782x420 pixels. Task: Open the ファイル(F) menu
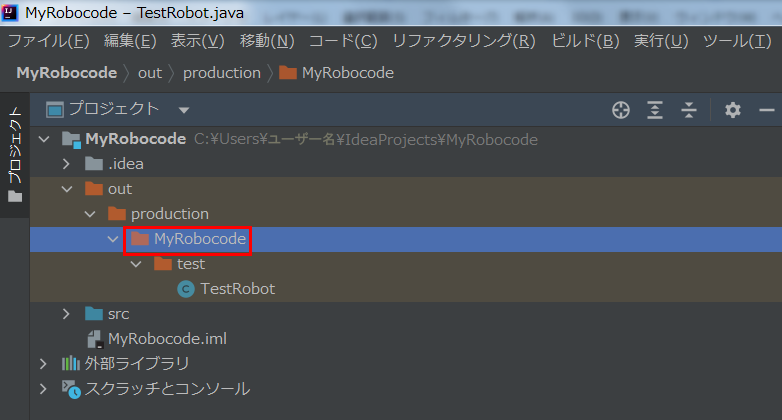[x=49, y=41]
